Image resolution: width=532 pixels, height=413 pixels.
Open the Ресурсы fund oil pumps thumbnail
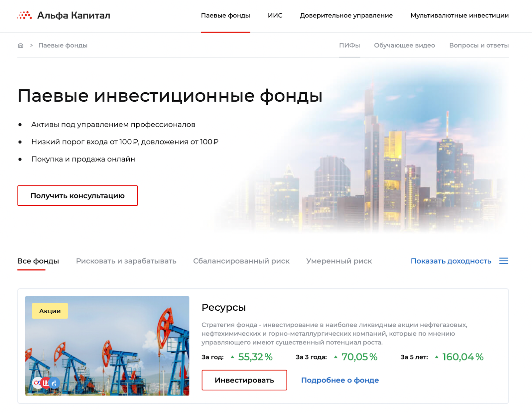107,346
